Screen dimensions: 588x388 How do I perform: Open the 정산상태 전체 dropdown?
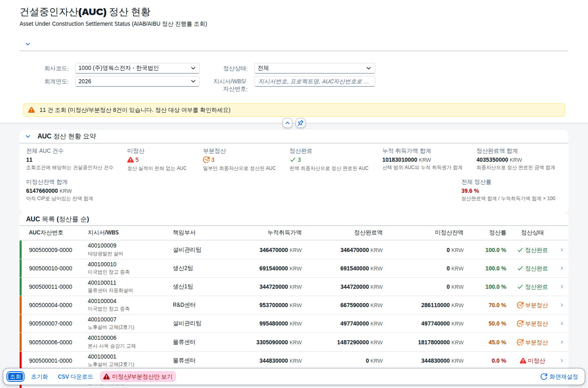click(x=314, y=68)
